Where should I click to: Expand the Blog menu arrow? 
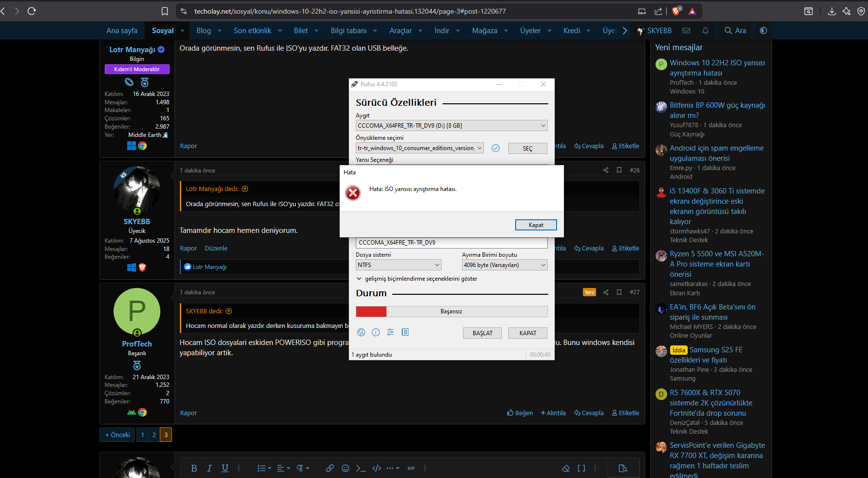(219, 31)
